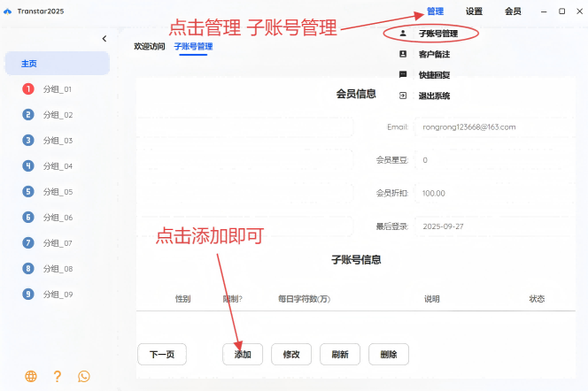Select 子账号管理 from the 管理 menu

click(437, 34)
